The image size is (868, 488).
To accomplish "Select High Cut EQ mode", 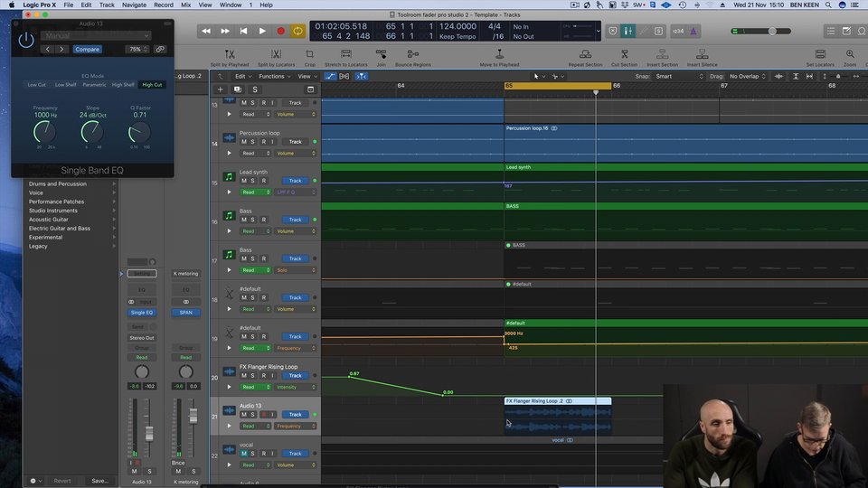I will [x=152, y=85].
